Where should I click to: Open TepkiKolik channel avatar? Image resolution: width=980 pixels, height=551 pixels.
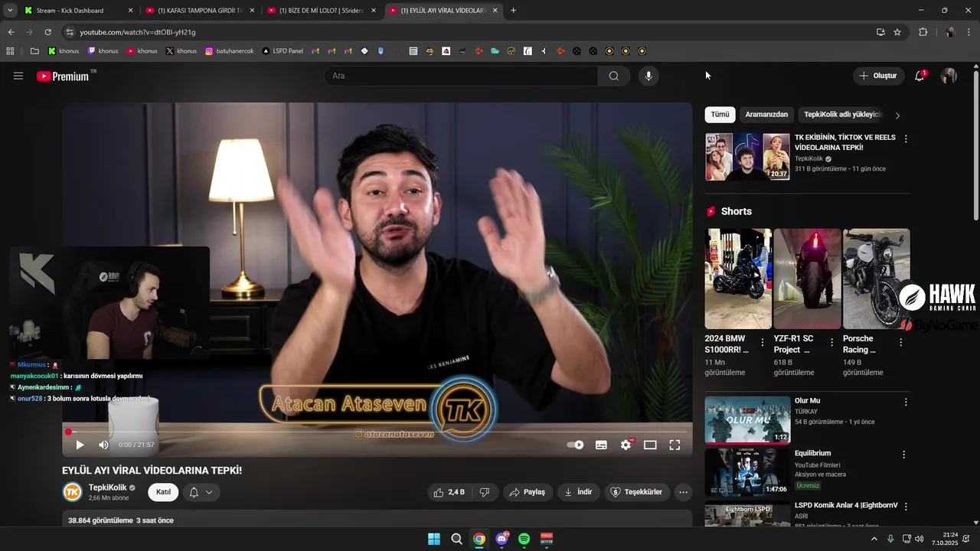click(x=72, y=492)
